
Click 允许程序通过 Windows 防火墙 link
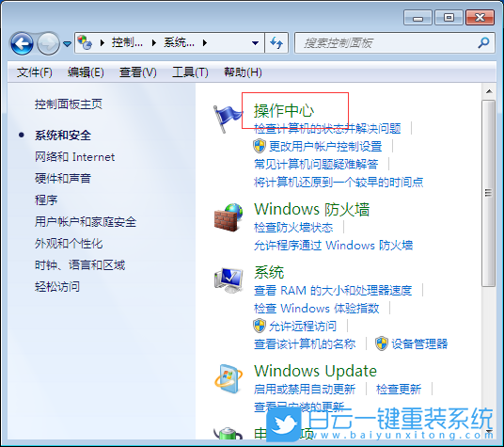point(333,246)
